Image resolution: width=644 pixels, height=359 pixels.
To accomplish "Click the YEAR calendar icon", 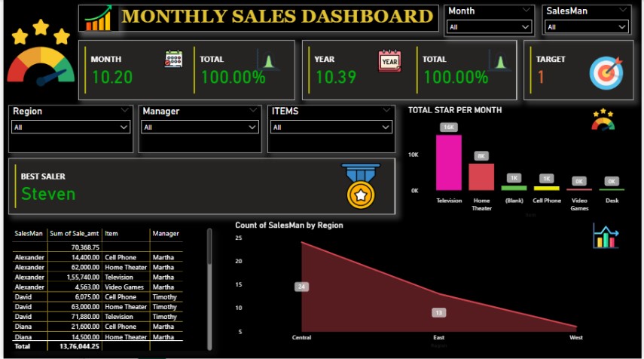I will coord(389,60).
